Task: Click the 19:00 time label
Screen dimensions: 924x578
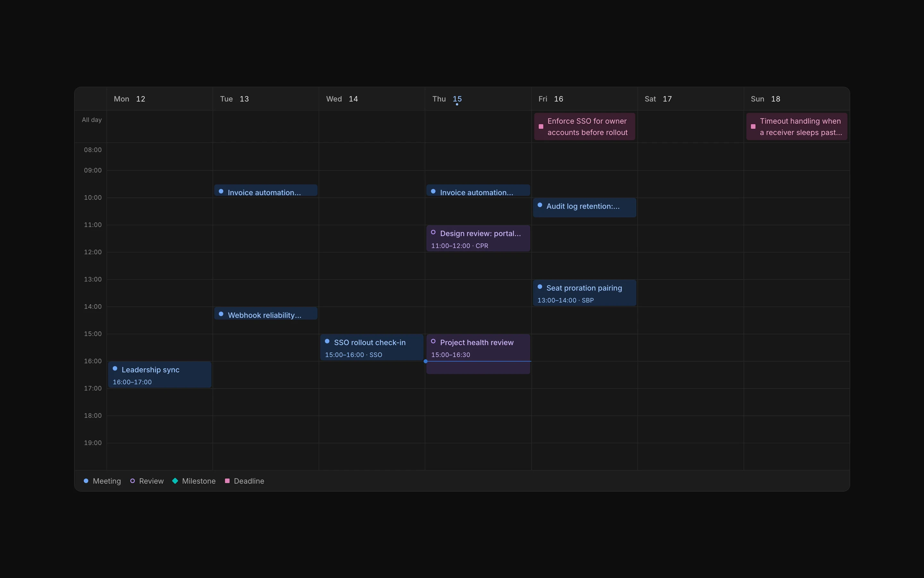Action: (x=93, y=443)
